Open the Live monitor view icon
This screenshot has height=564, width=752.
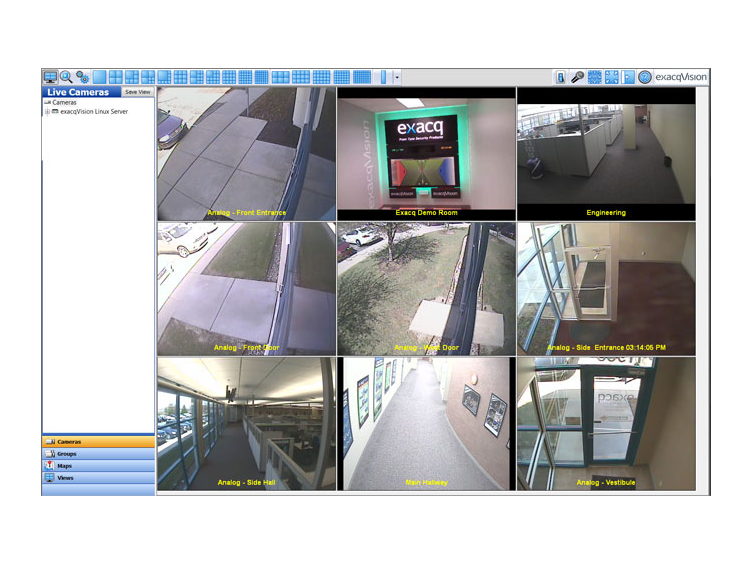pos(50,77)
